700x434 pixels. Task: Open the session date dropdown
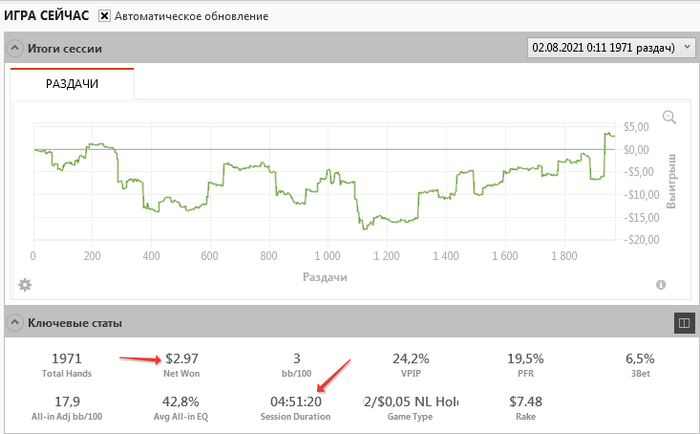click(610, 47)
